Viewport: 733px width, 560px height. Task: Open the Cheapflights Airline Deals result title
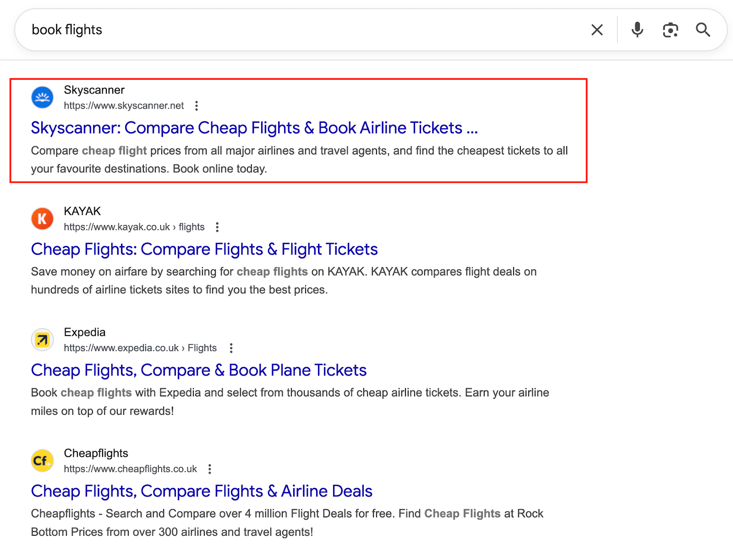point(201,491)
